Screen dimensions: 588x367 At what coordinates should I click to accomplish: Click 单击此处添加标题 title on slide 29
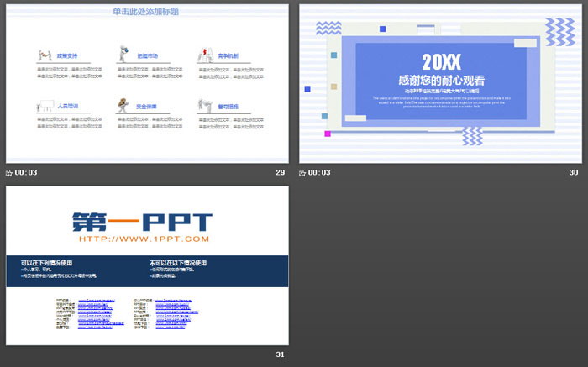[x=145, y=12]
